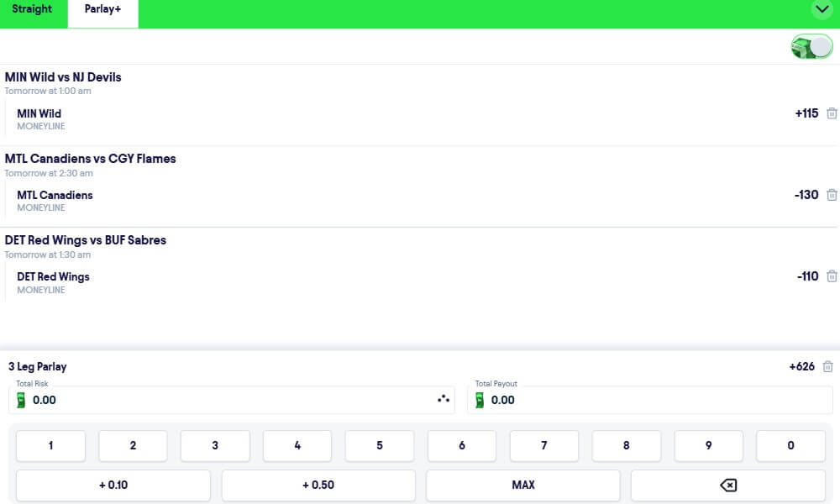Switch to the Straight tab

(x=33, y=8)
